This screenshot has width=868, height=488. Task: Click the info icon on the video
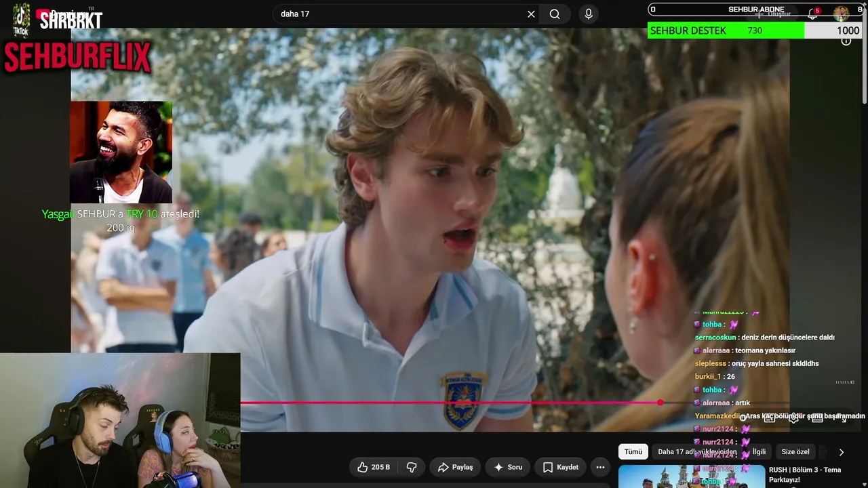846,41
